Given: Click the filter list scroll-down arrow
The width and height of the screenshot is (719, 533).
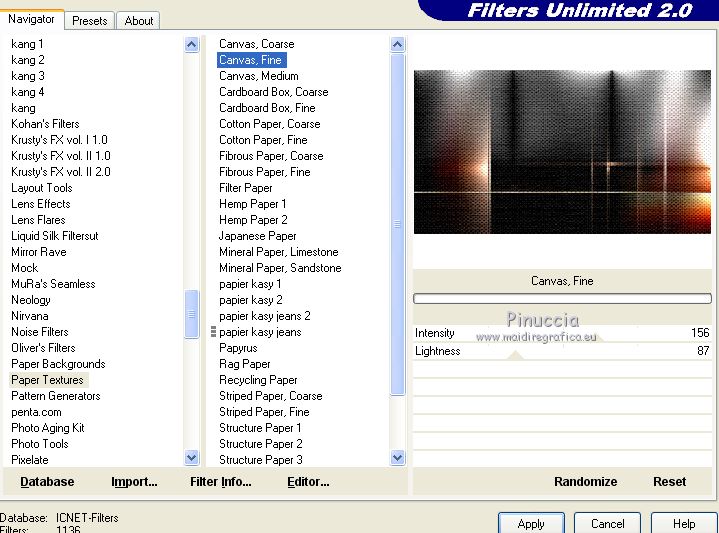Looking at the screenshot, I should (398, 457).
